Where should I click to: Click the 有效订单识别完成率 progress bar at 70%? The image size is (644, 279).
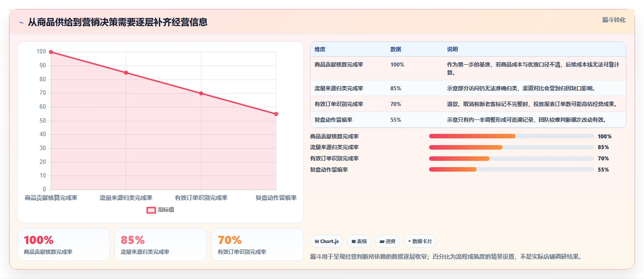pos(512,158)
